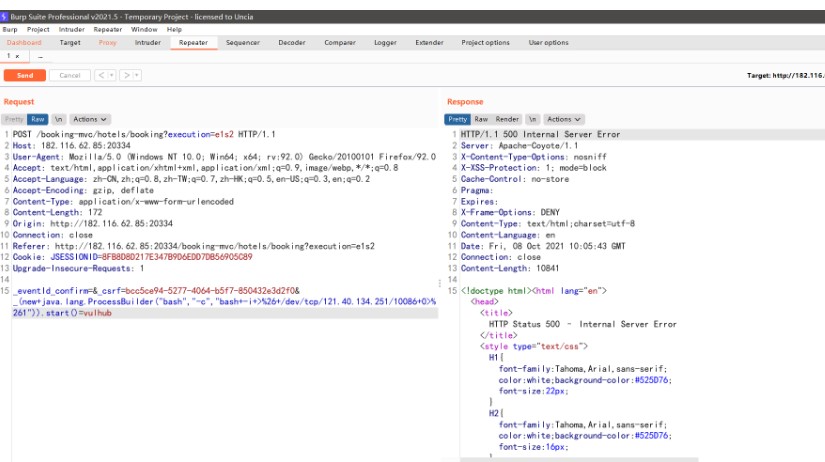Viewport: 825px width, 462px height.
Task: Open the Response Actions dropdown
Action: (563, 119)
